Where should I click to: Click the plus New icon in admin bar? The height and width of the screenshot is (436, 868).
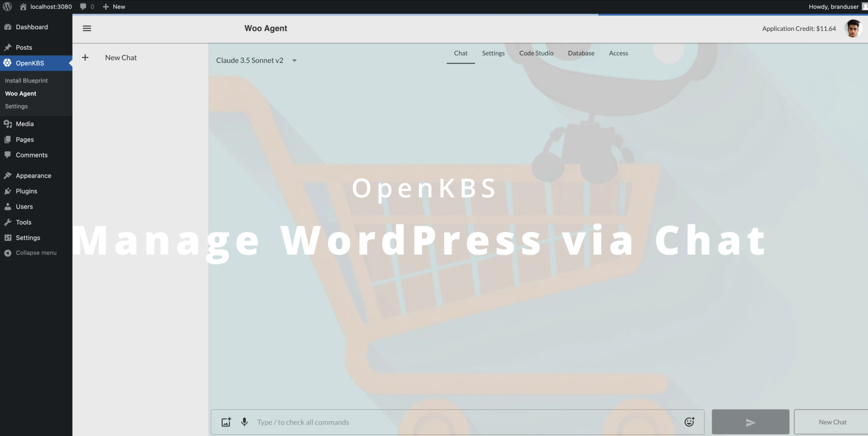106,6
